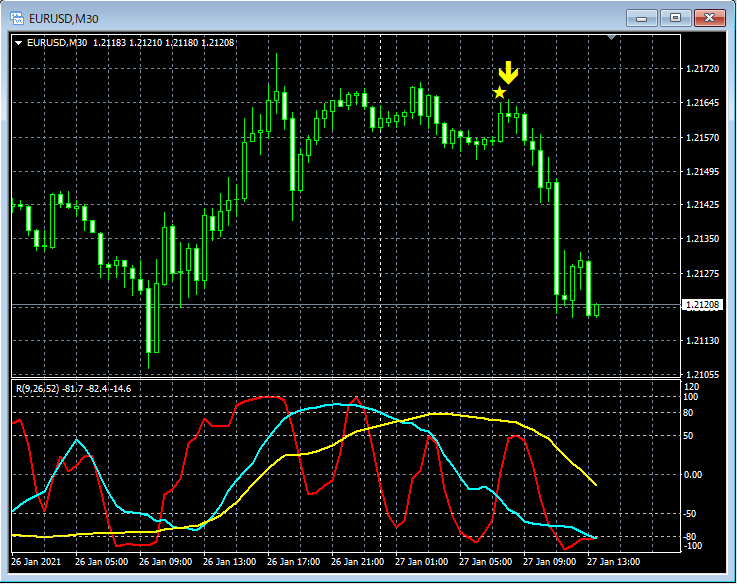Screen dimensions: 738x584
Task: Click the current price label 1.21208
Action: click(702, 305)
